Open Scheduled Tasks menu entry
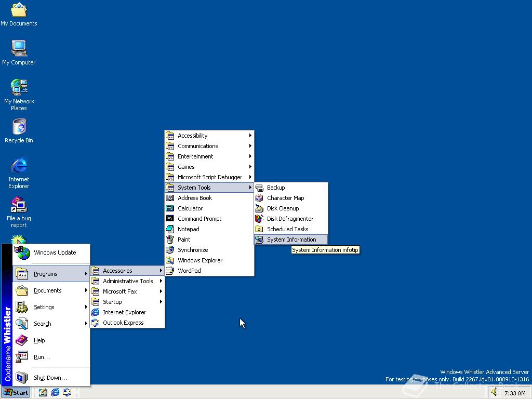 click(x=291, y=229)
